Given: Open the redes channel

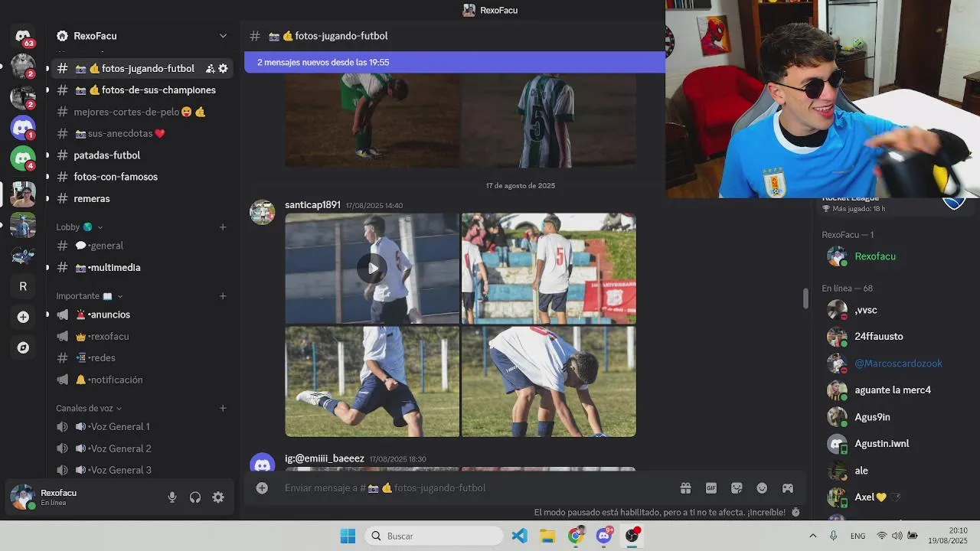Looking at the screenshot, I should tap(142, 357).
